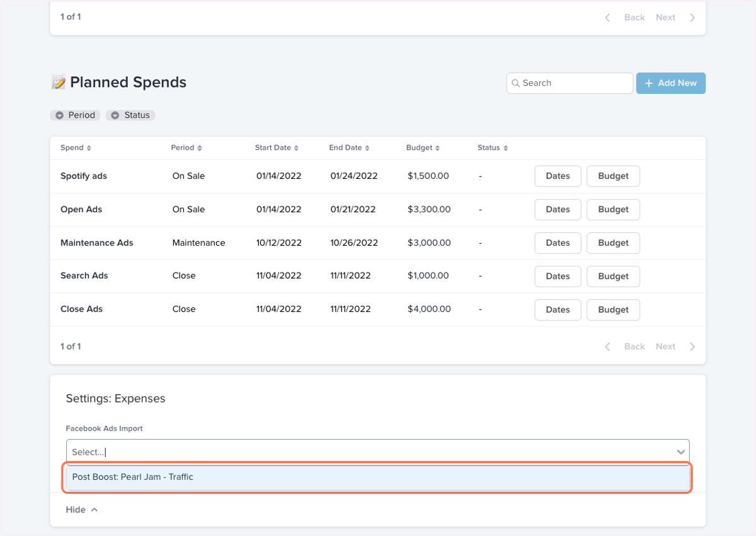Sort table by Period column arrows
Image resolution: width=756 pixels, height=536 pixels.
(200, 148)
